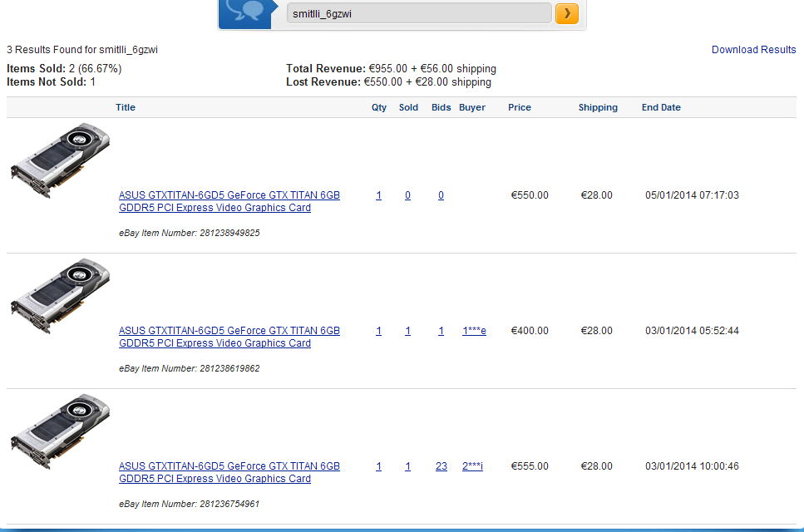
Task: Open buyer 2***i profile link
Action: tap(472, 466)
